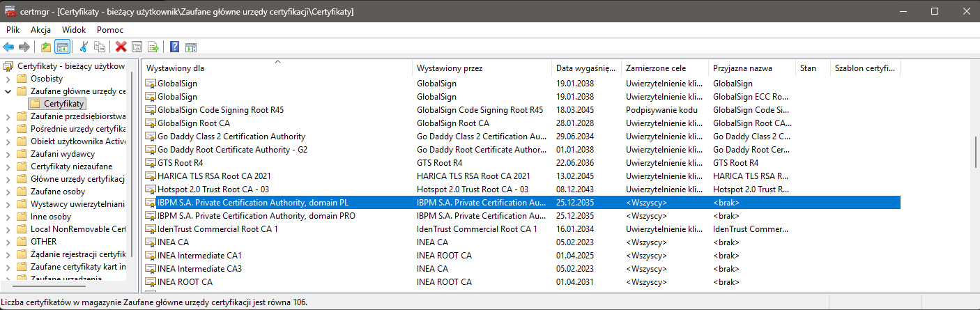Open the Akcja menu

tap(40, 30)
